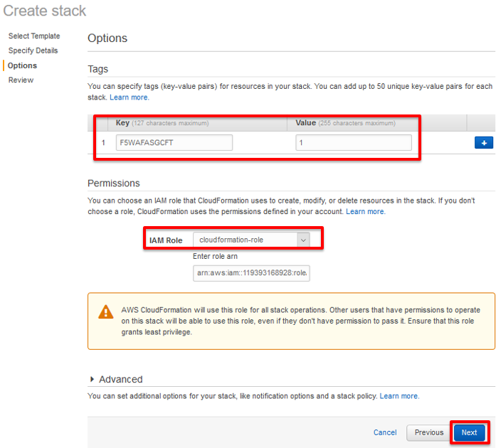Click the tag Key field F5WAFASGCFT
Image resolution: width=496 pixels, height=448 pixels.
174,143
